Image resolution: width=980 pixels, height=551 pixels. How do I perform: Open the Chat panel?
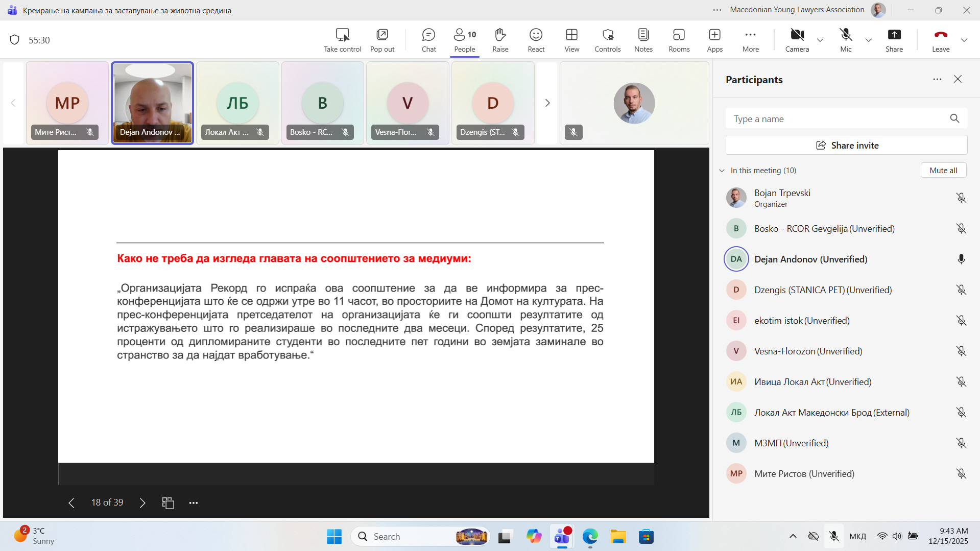[x=428, y=40]
